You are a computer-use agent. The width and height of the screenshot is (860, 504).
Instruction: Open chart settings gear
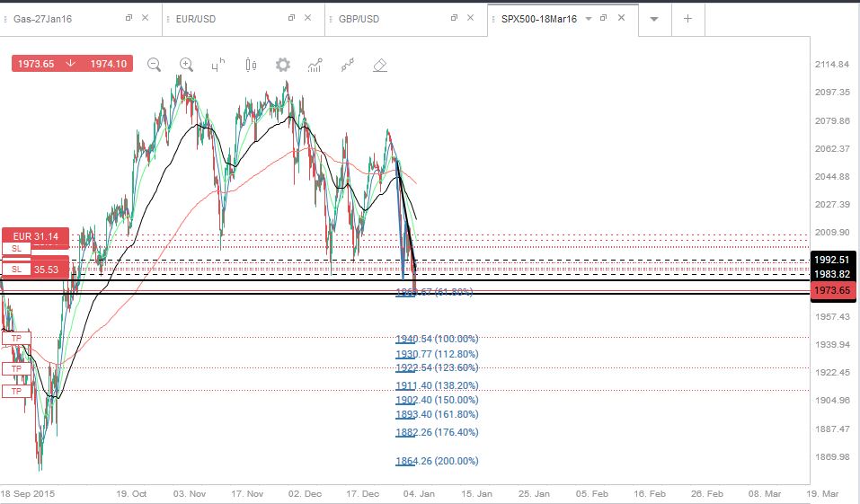coord(282,66)
